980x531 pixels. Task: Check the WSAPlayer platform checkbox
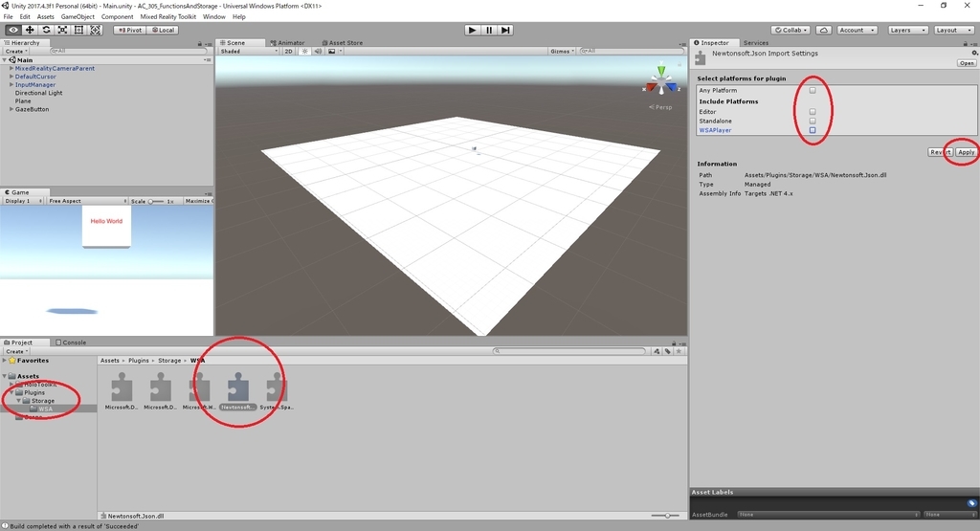pyautogui.click(x=813, y=130)
